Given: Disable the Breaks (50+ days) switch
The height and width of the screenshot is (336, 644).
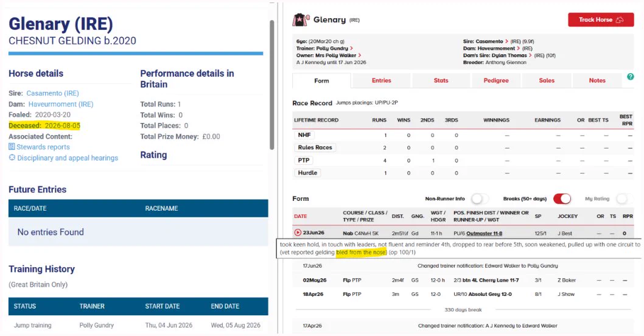Looking at the screenshot, I should tap(562, 199).
